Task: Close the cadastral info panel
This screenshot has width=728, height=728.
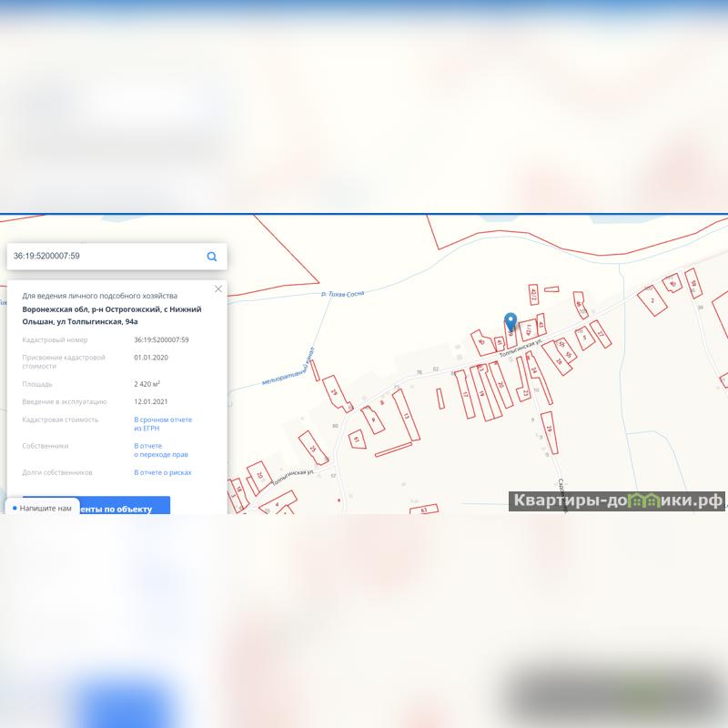Action: pyautogui.click(x=218, y=289)
